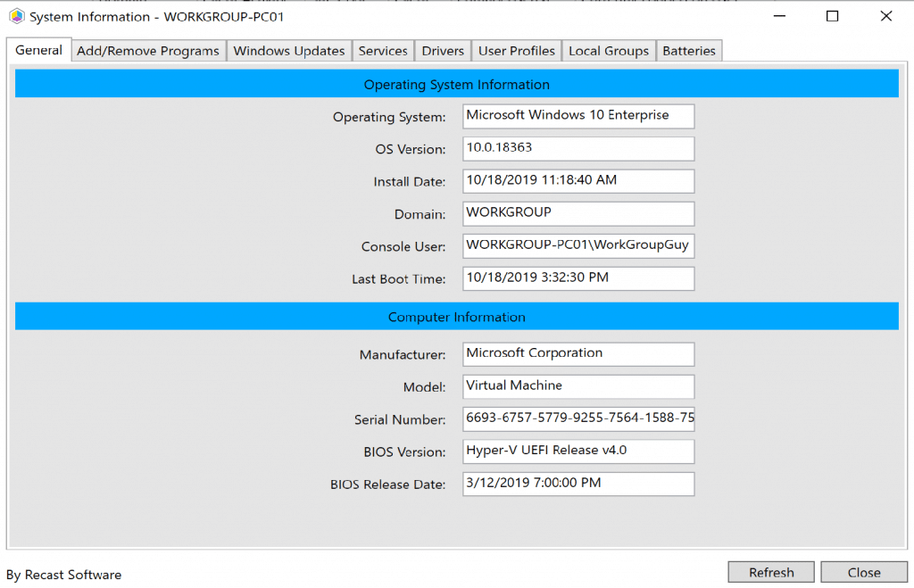Click the Last Boot Time field
Viewport: 914px width, 588px height.
[x=577, y=278]
